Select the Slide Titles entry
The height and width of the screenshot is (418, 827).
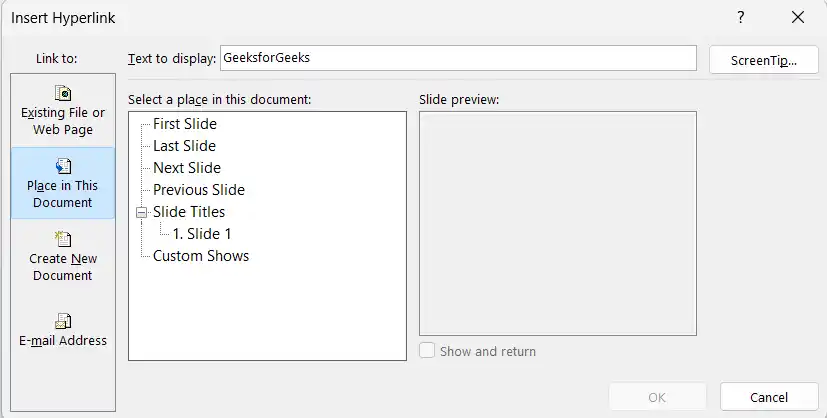[x=189, y=212]
